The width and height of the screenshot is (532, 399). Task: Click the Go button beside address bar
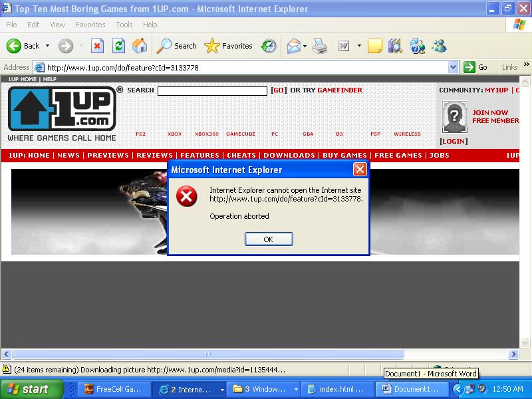click(x=475, y=67)
